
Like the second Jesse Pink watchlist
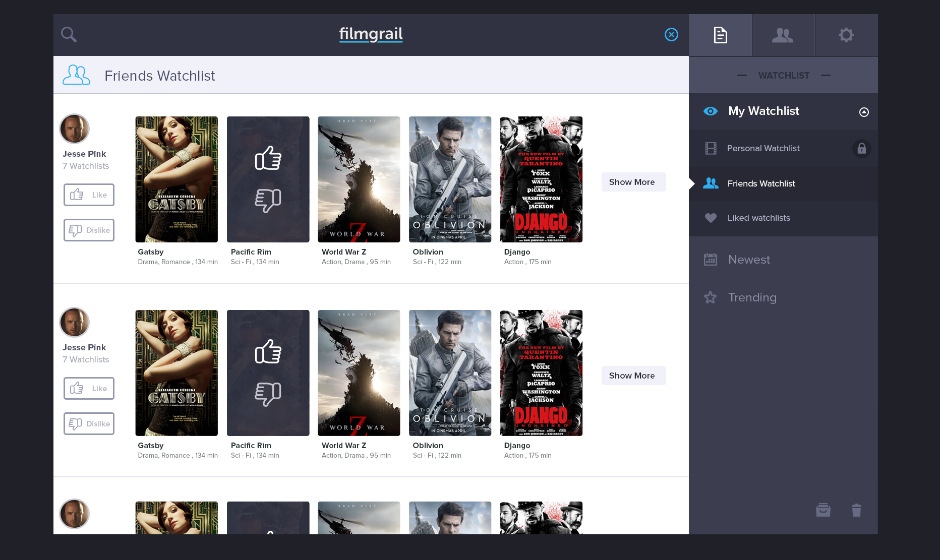coord(89,388)
